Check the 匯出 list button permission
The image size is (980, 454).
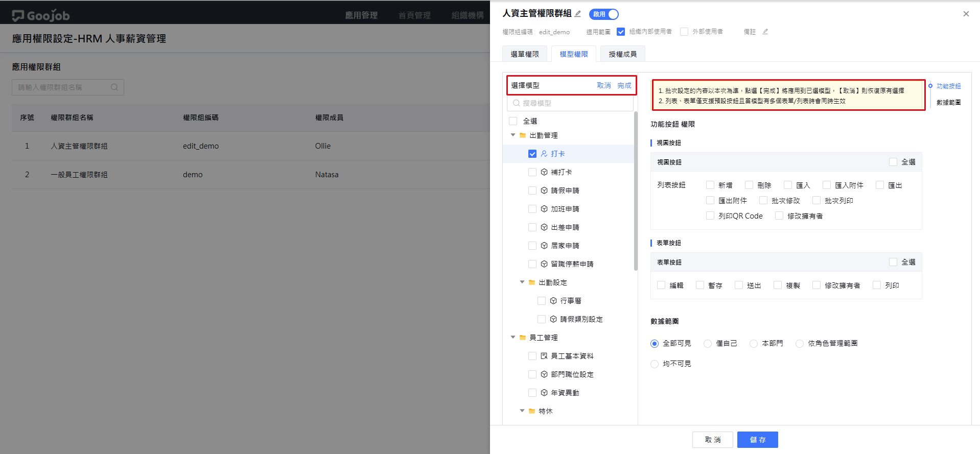[880, 185]
